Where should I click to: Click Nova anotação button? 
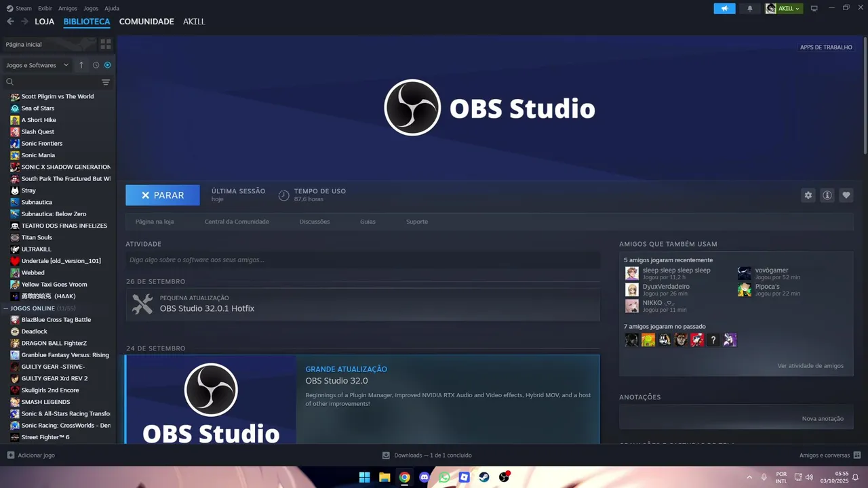coord(823,418)
